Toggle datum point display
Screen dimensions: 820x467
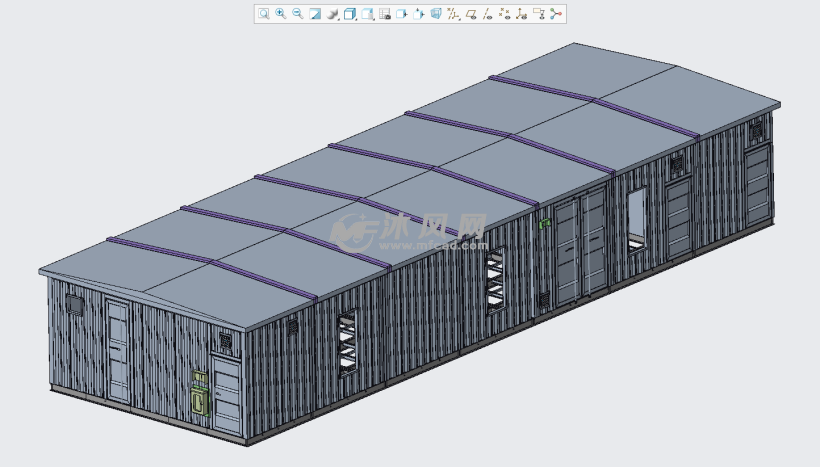[505, 14]
